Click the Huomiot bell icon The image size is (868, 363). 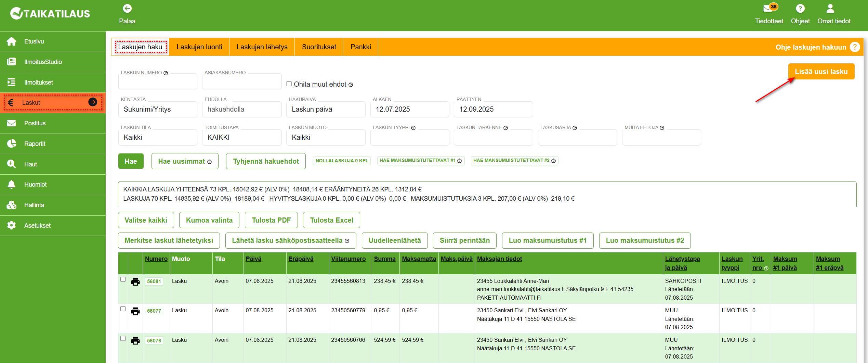tap(12, 184)
